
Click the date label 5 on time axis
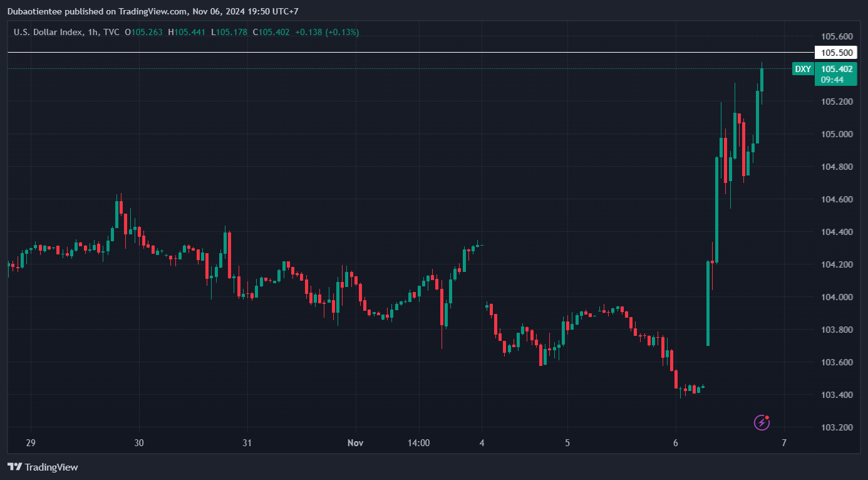567,443
